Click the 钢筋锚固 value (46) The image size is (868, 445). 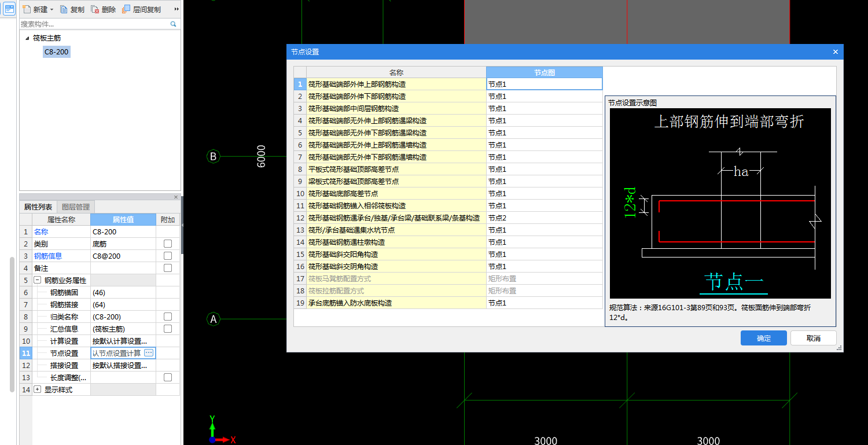pos(123,292)
